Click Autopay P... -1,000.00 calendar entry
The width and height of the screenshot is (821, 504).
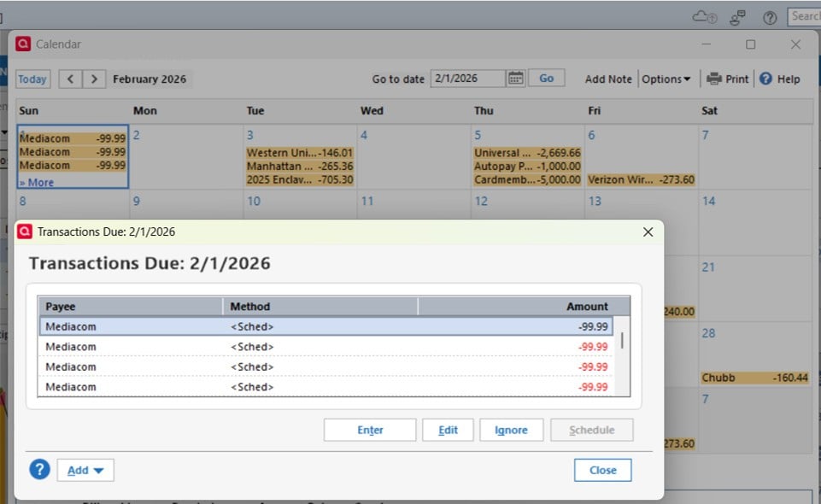527,166
